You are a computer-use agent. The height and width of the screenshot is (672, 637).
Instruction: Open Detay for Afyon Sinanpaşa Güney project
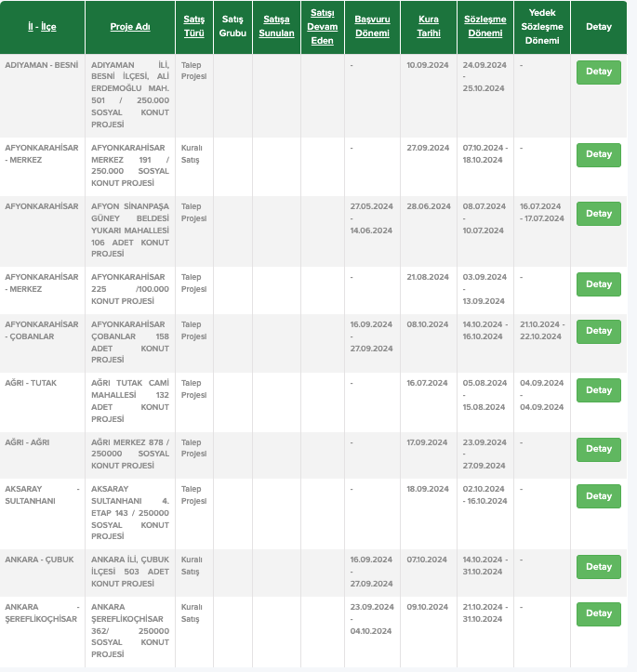599,214
